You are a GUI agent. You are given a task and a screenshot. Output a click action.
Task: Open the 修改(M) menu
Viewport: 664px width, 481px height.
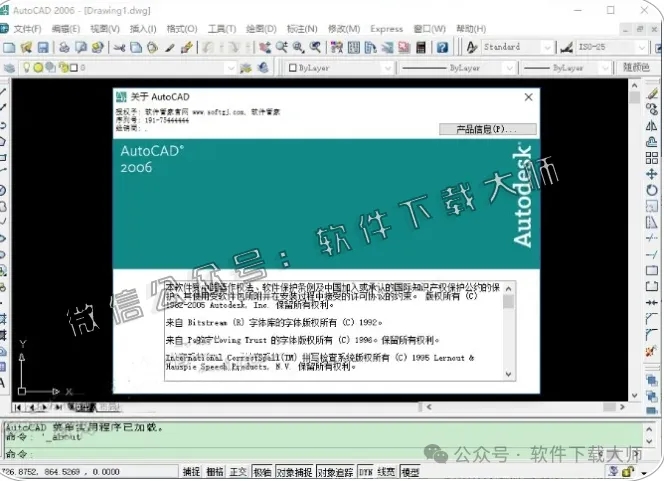(x=344, y=29)
